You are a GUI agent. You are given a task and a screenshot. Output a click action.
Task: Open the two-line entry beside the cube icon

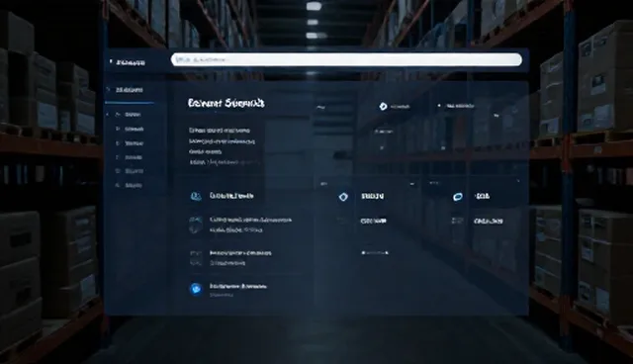coord(250,225)
